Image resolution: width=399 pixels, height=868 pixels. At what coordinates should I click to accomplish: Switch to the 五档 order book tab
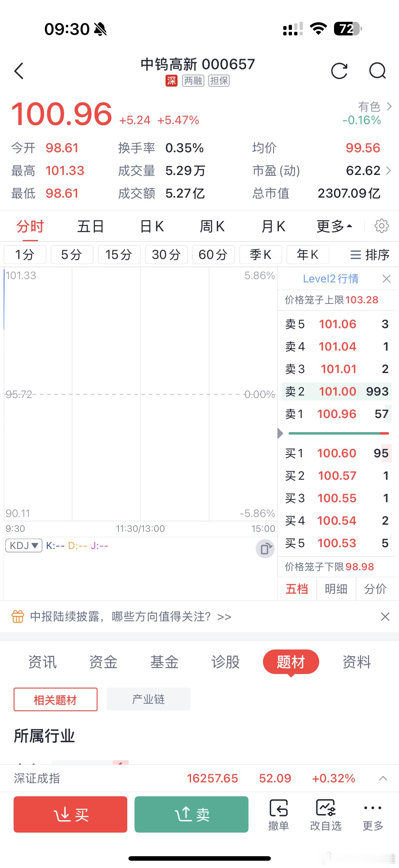click(x=297, y=589)
